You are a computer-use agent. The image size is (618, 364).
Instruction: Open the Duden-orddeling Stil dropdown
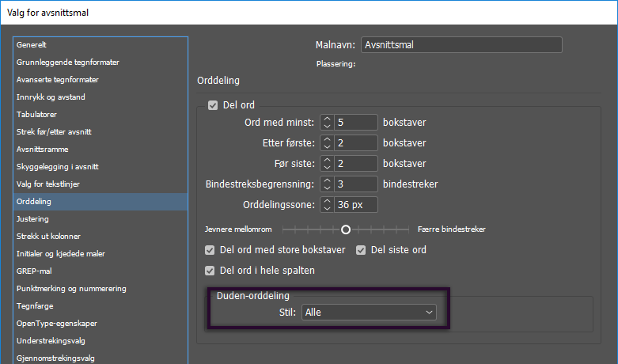[x=369, y=313]
